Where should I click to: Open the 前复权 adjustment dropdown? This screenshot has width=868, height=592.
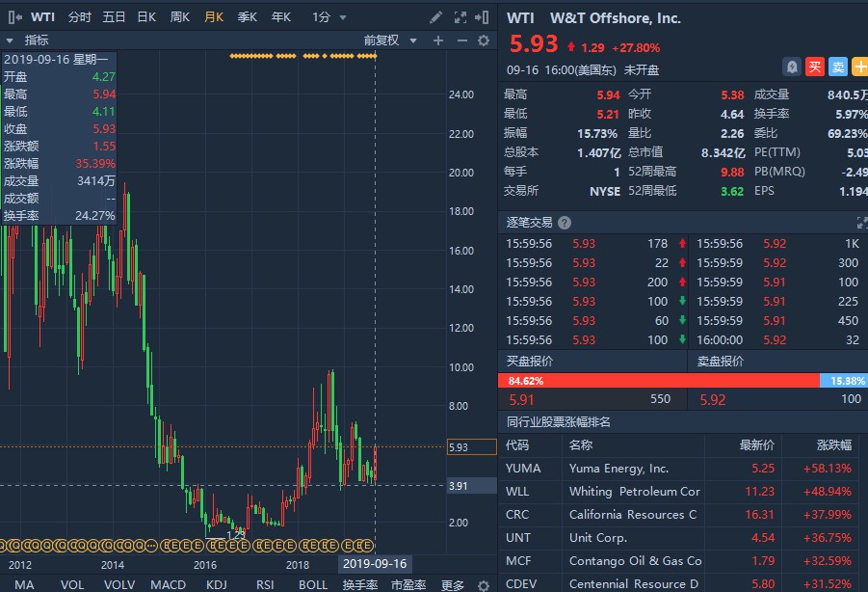394,40
